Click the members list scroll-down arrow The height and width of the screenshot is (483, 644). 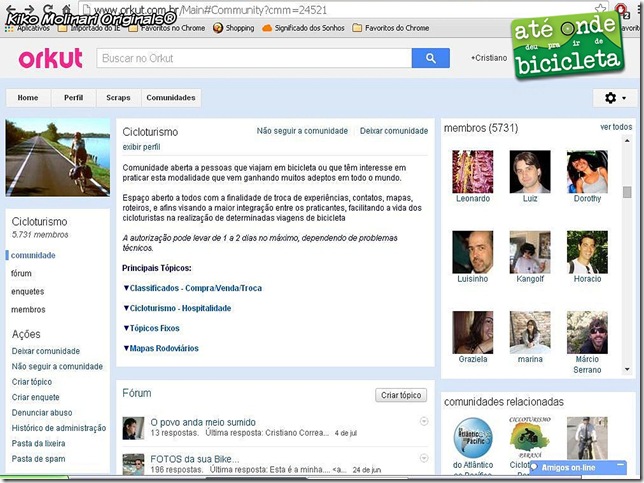click(x=627, y=369)
